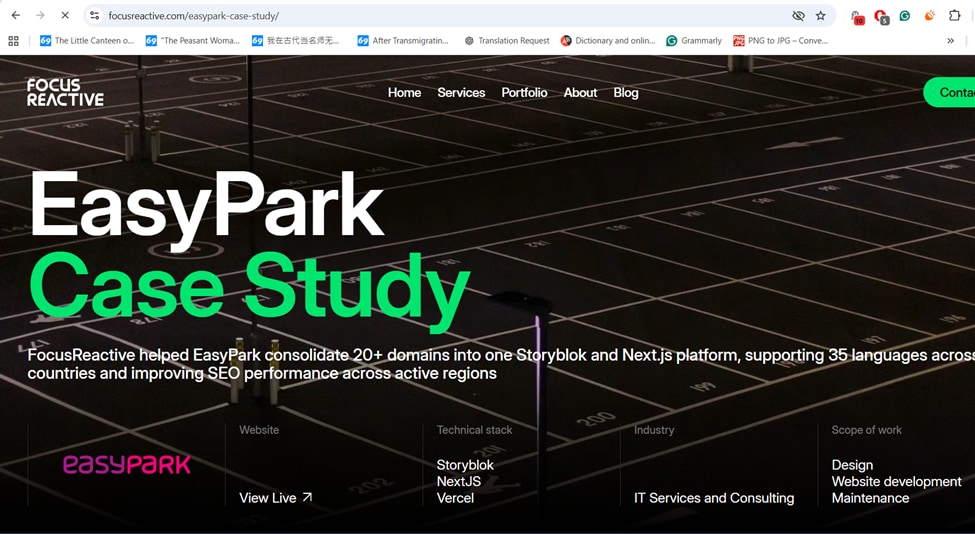The width and height of the screenshot is (975, 534).
Task: Open the Extensions puzzle-piece menu
Action: point(954,16)
